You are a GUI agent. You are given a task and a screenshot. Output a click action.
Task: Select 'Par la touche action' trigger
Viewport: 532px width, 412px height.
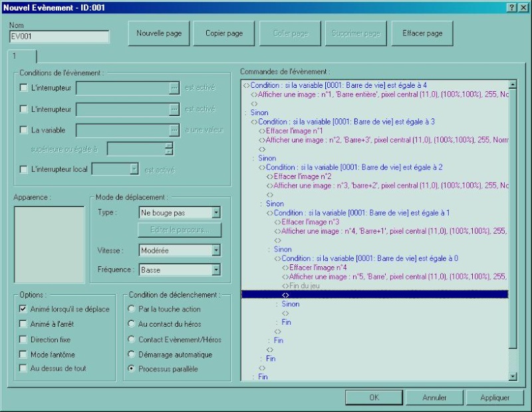(132, 309)
